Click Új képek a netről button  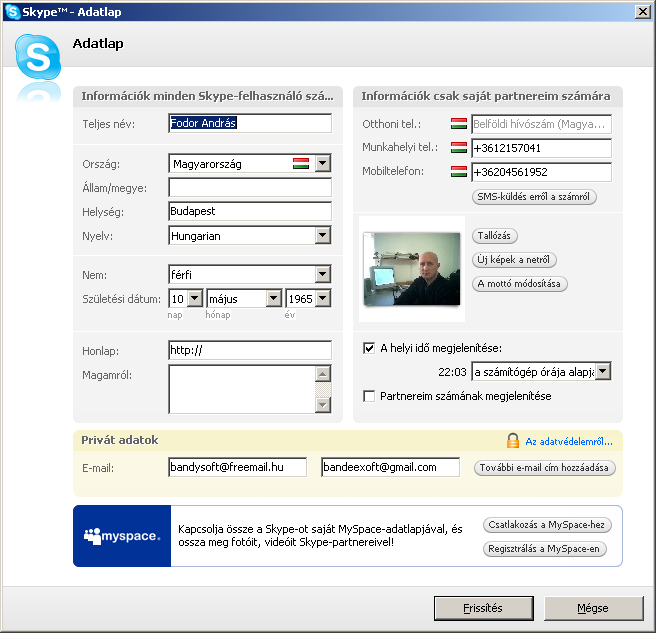pyautogui.click(x=514, y=260)
